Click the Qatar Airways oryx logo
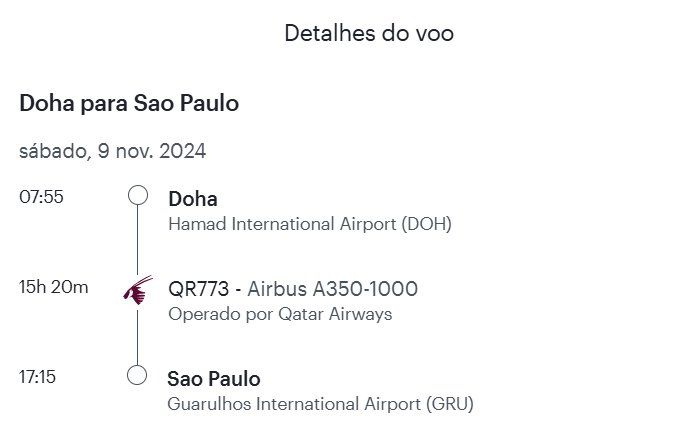 point(138,289)
